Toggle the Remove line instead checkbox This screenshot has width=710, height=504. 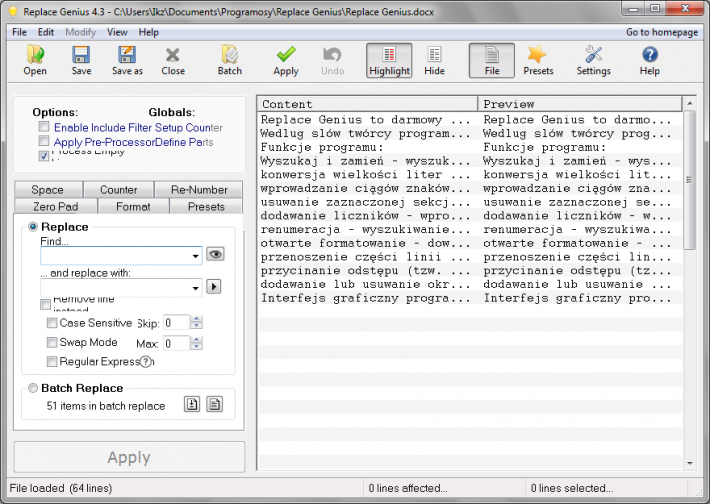(45, 304)
